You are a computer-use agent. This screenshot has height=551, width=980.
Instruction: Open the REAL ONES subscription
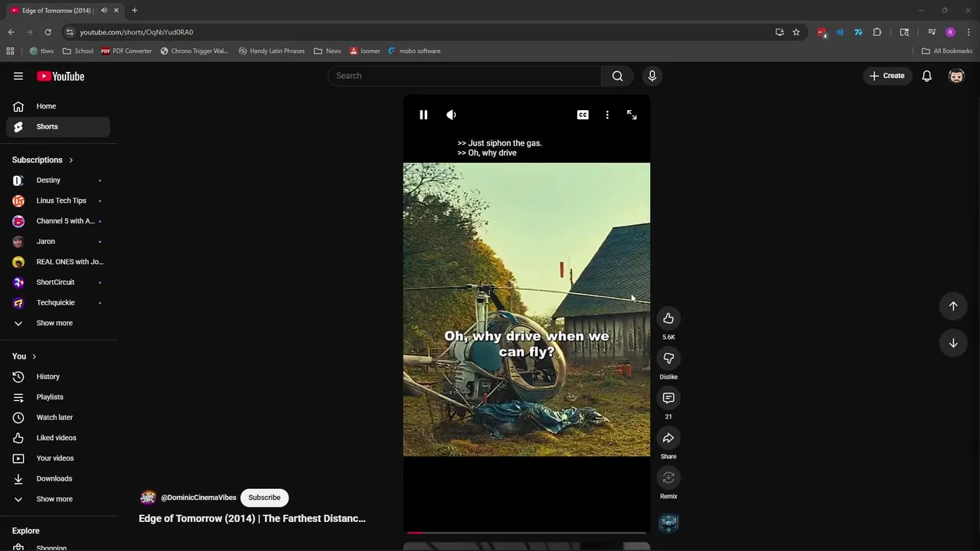[58, 262]
